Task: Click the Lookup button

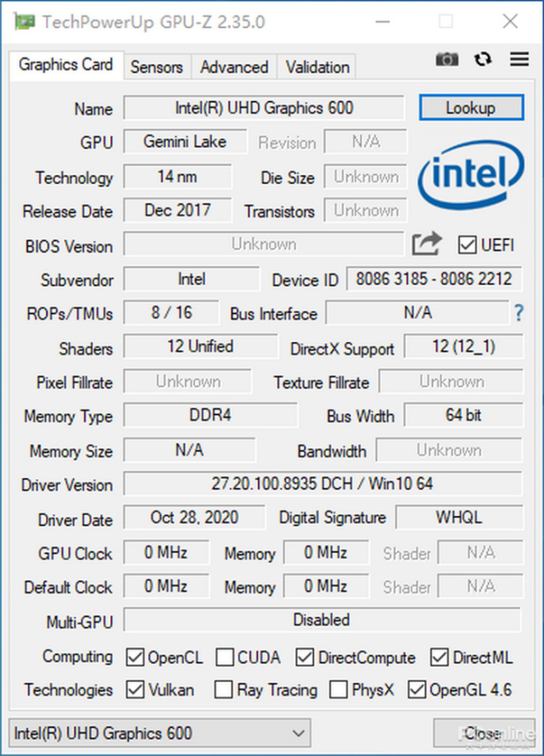Action: tap(471, 108)
